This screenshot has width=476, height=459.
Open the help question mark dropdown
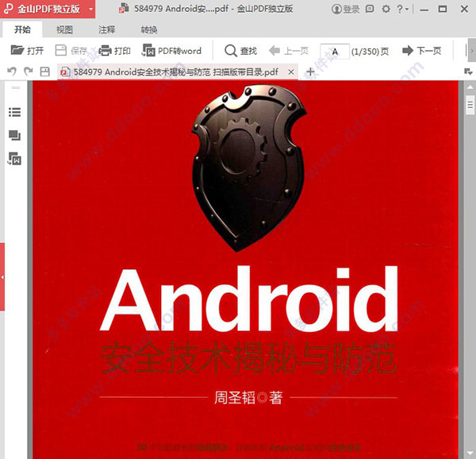[x=402, y=9]
